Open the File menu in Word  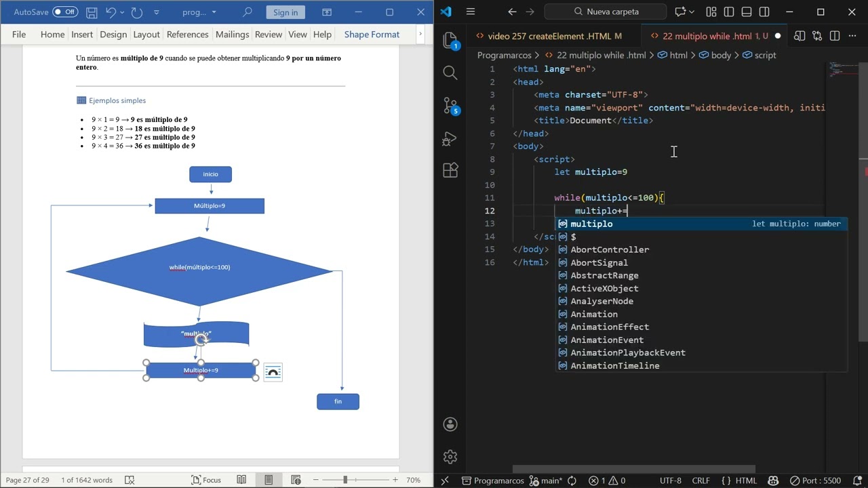click(x=19, y=35)
